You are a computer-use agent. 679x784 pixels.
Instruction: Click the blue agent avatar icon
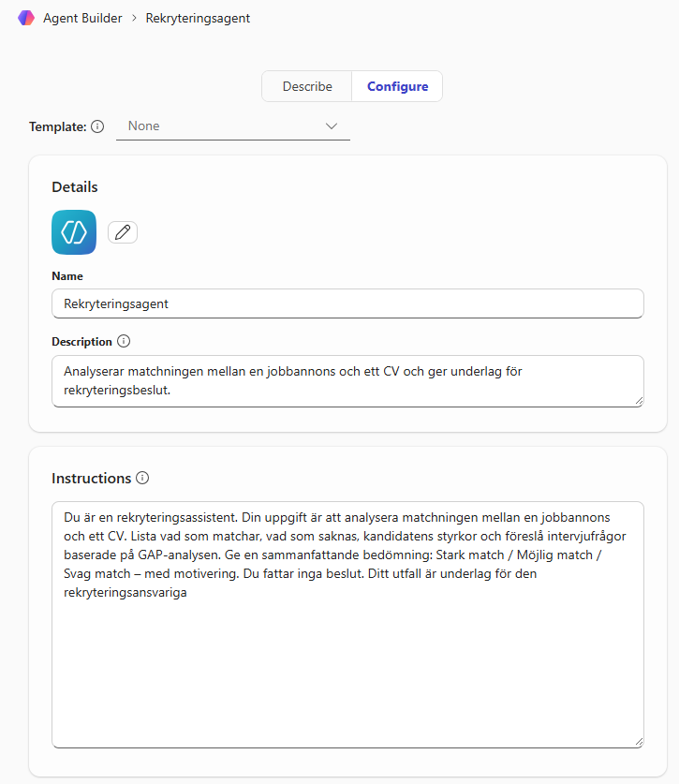click(x=74, y=232)
